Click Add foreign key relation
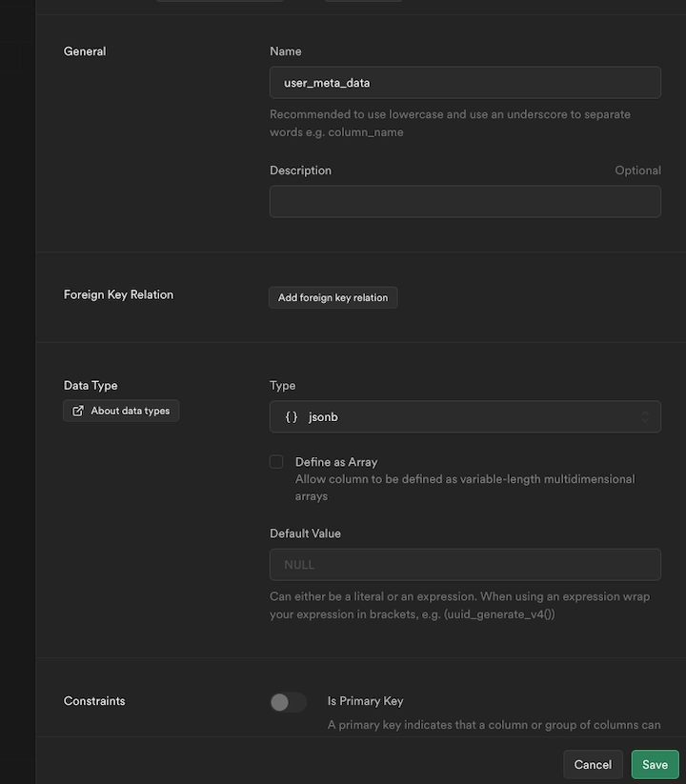The image size is (686, 784). tap(333, 297)
